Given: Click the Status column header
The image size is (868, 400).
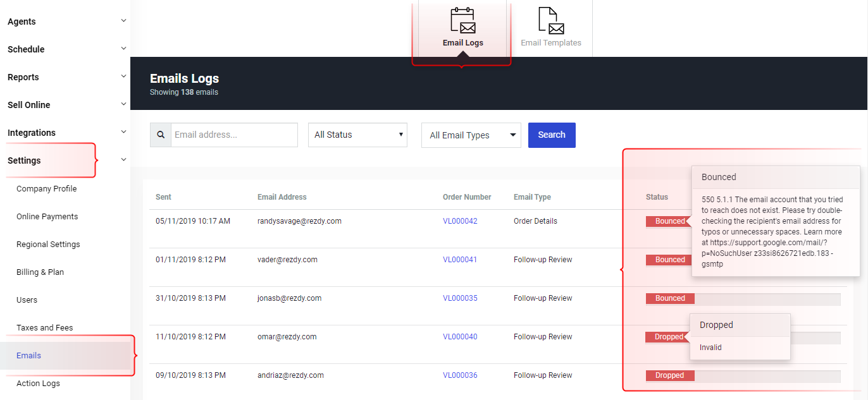Looking at the screenshot, I should click(657, 197).
